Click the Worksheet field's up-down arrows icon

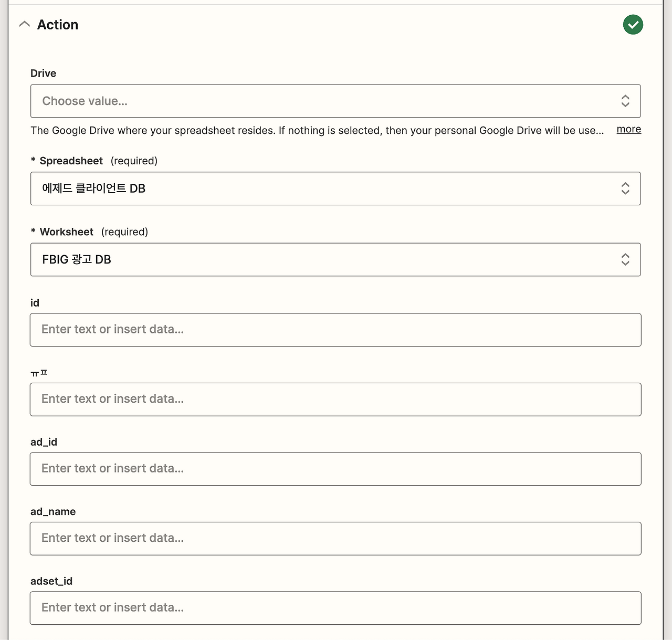[x=625, y=259]
